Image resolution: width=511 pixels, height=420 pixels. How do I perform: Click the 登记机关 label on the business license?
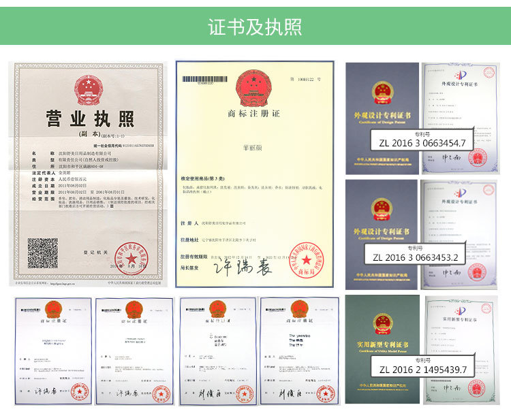point(95,253)
